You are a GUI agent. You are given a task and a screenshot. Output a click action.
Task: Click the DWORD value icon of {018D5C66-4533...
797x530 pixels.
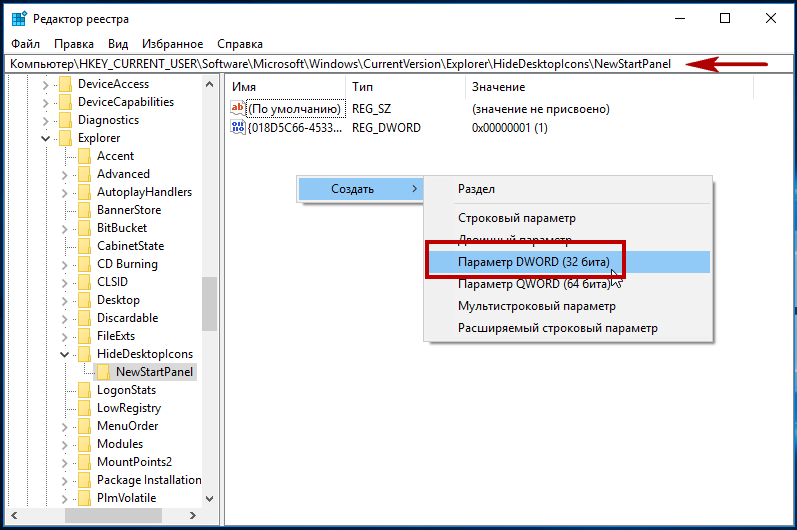point(238,127)
